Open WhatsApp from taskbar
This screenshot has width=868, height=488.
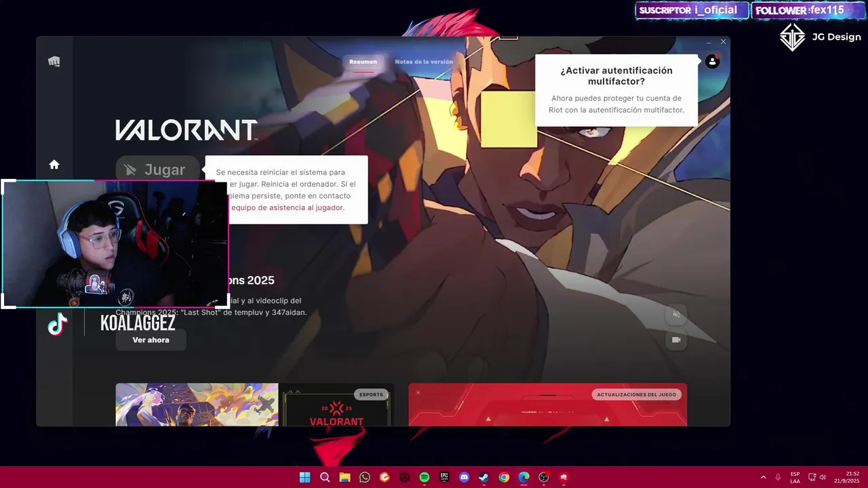tap(365, 477)
